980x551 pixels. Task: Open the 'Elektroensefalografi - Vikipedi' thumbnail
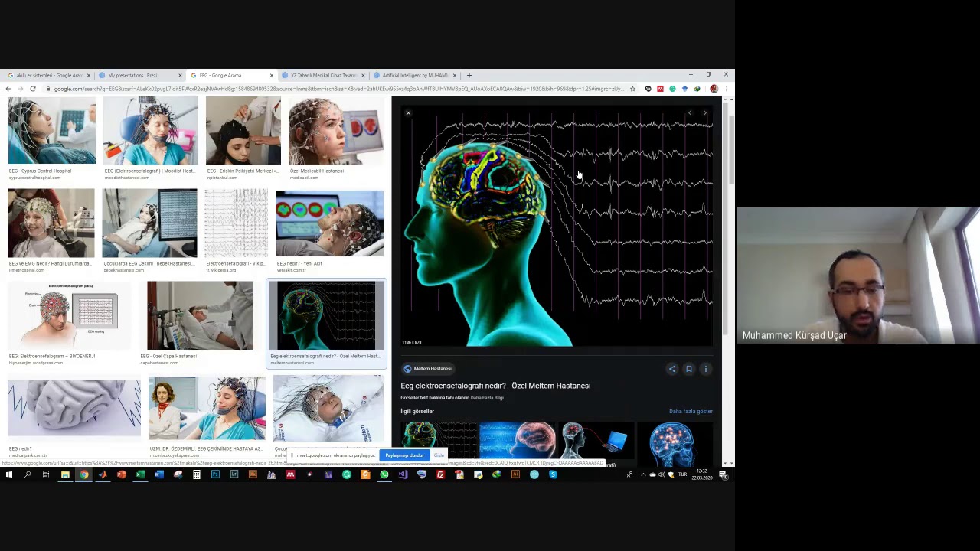(236, 223)
